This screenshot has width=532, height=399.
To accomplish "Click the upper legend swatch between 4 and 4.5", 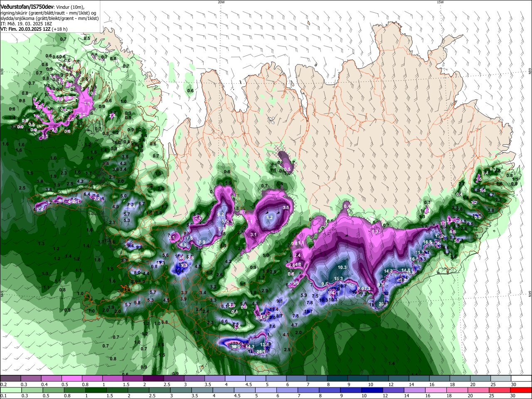I will [x=235, y=379].
